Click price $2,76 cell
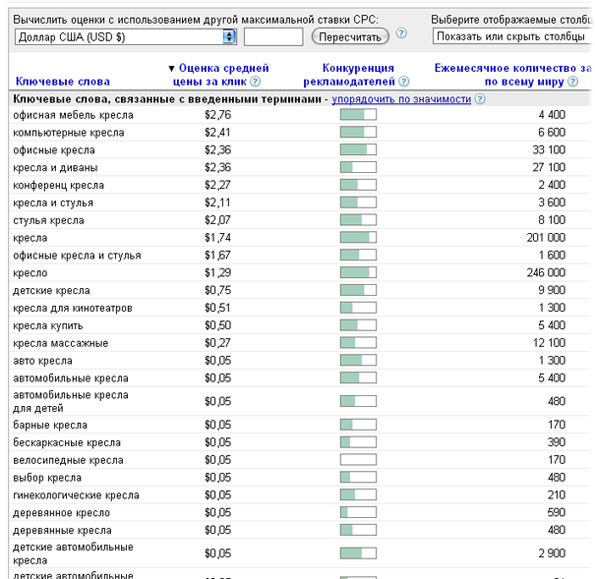This screenshot has height=579, width=595. pyautogui.click(x=218, y=115)
